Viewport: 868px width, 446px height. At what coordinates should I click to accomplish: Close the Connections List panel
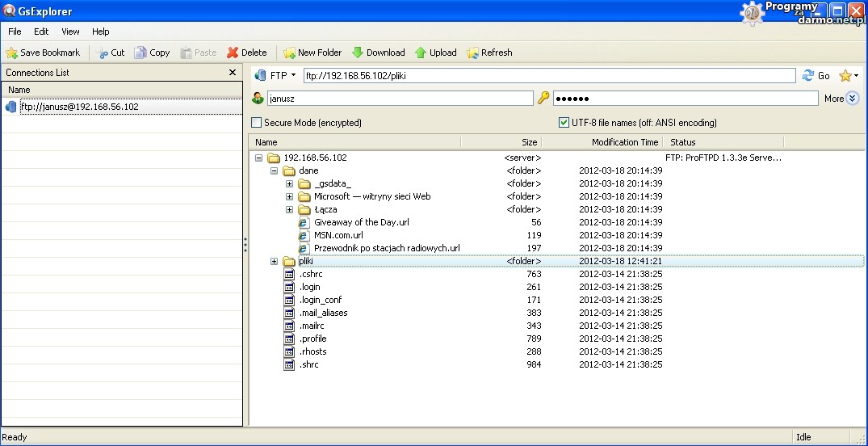[233, 73]
